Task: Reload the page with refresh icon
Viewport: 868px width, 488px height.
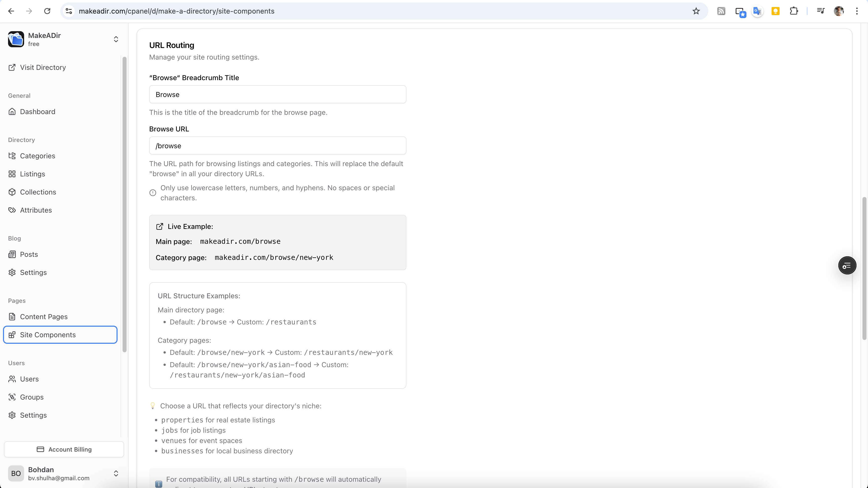Action: coord(47,11)
